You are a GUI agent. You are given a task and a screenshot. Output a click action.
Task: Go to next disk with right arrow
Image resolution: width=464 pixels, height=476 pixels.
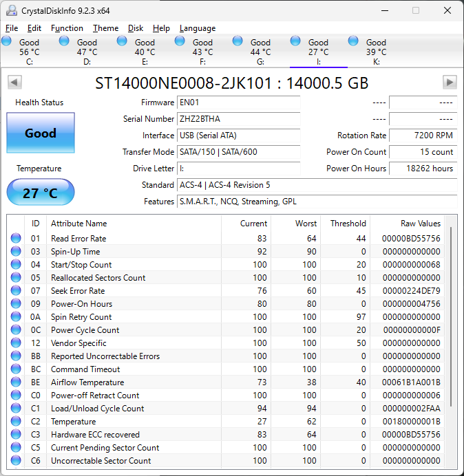[450, 83]
